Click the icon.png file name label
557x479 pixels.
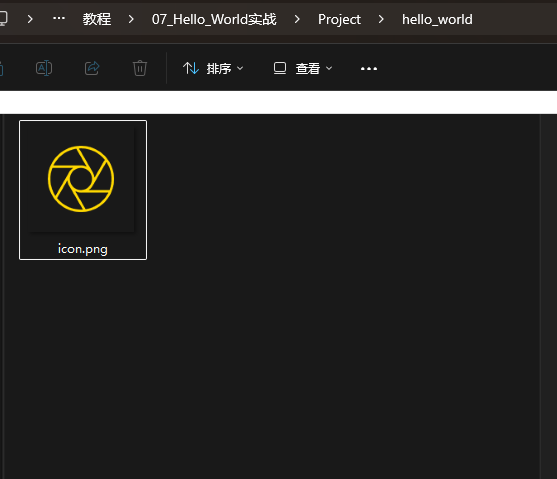(x=83, y=249)
